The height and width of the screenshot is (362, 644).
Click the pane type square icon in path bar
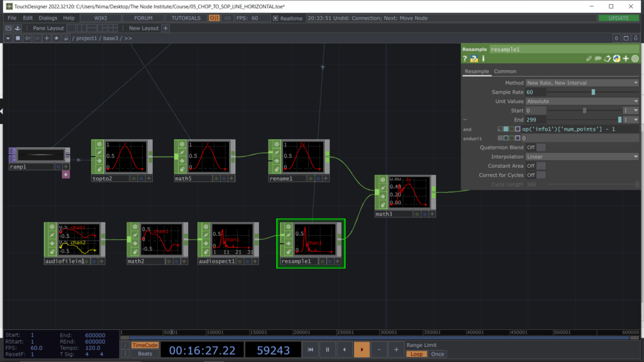[18, 38]
